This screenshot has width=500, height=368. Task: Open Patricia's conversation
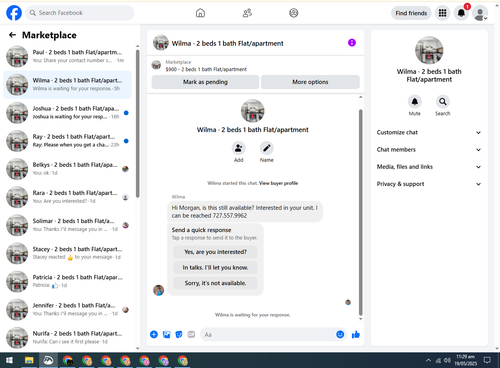67,281
